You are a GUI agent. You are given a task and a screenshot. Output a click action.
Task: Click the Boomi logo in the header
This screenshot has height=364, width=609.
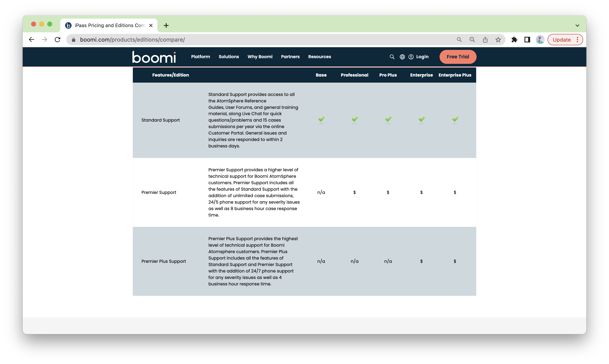[x=154, y=57]
